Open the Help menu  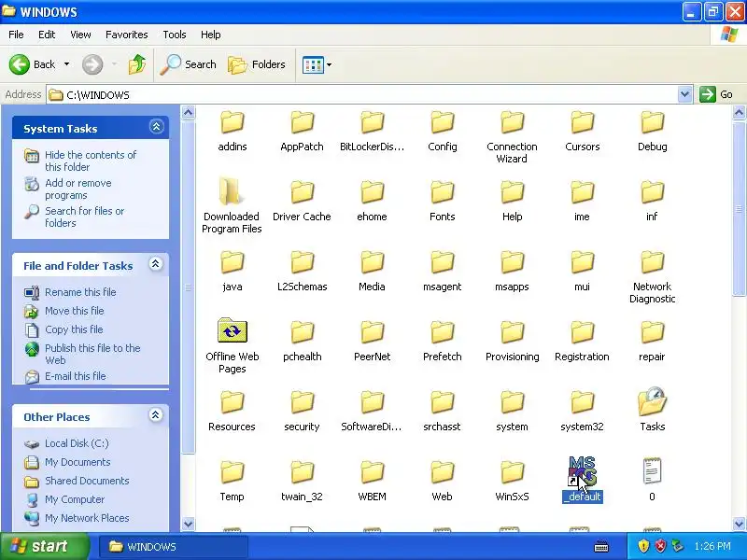point(211,35)
